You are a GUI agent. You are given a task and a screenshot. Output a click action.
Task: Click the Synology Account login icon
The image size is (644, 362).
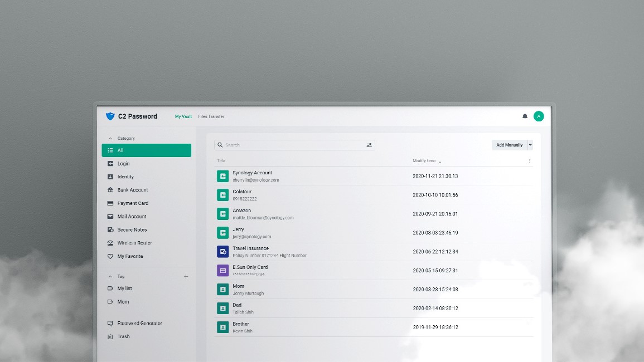[222, 176]
